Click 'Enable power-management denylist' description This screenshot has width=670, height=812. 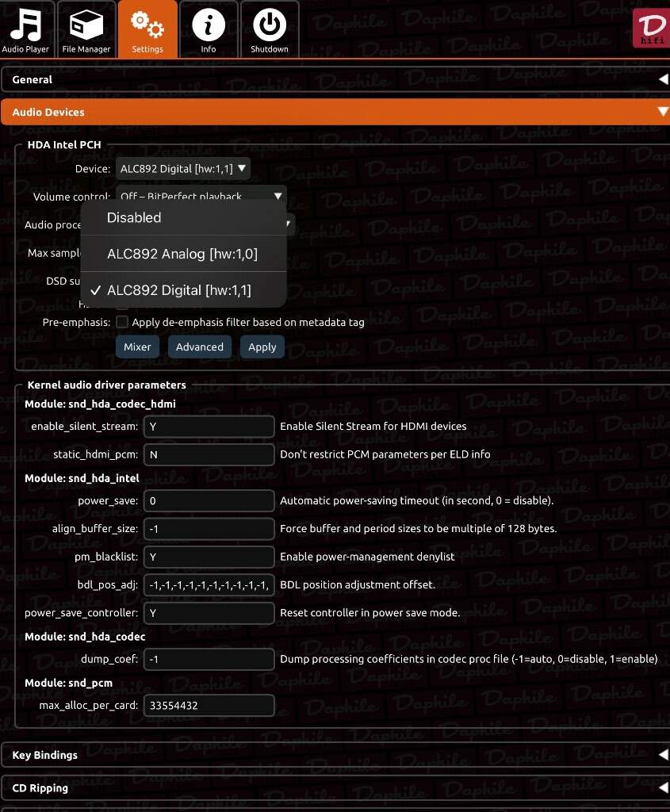click(367, 557)
